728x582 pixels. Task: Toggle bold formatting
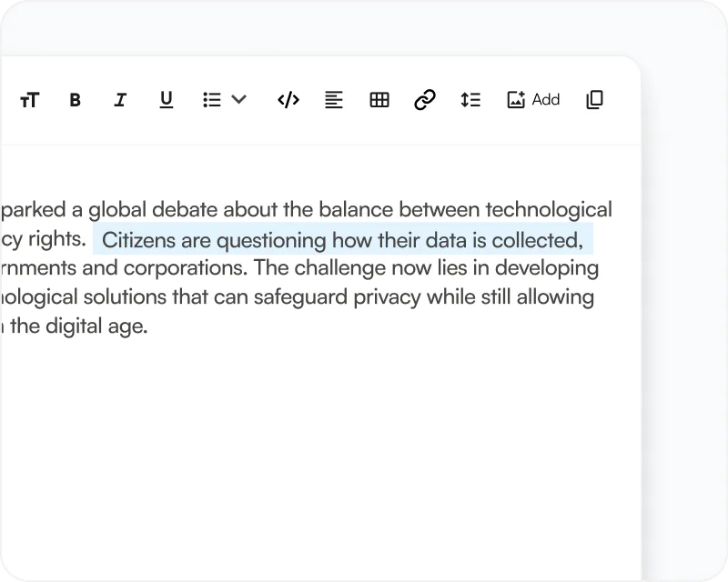tap(75, 100)
